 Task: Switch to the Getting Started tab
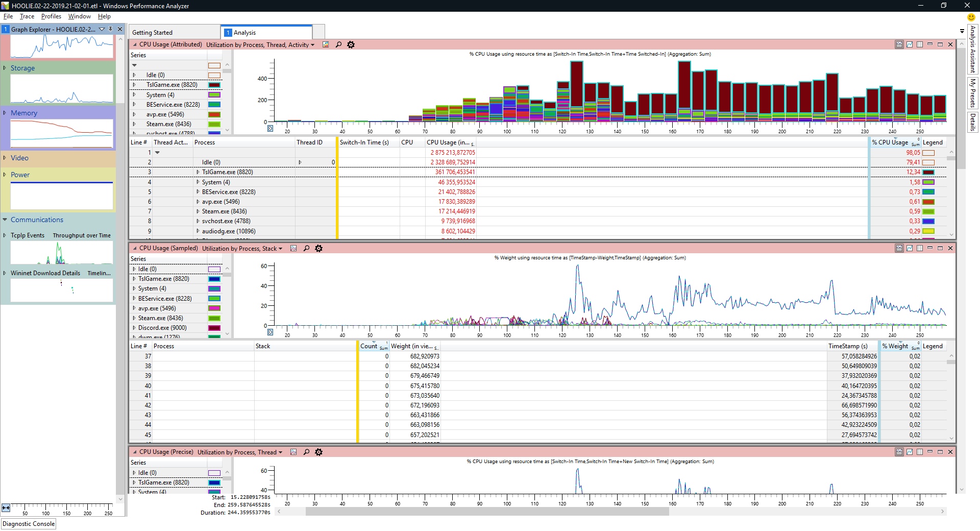174,32
